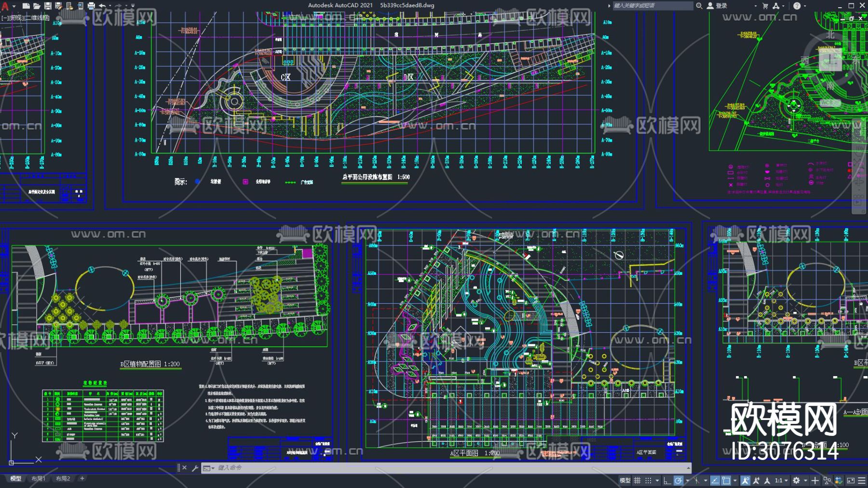Open command line customize wrench

[195, 468]
